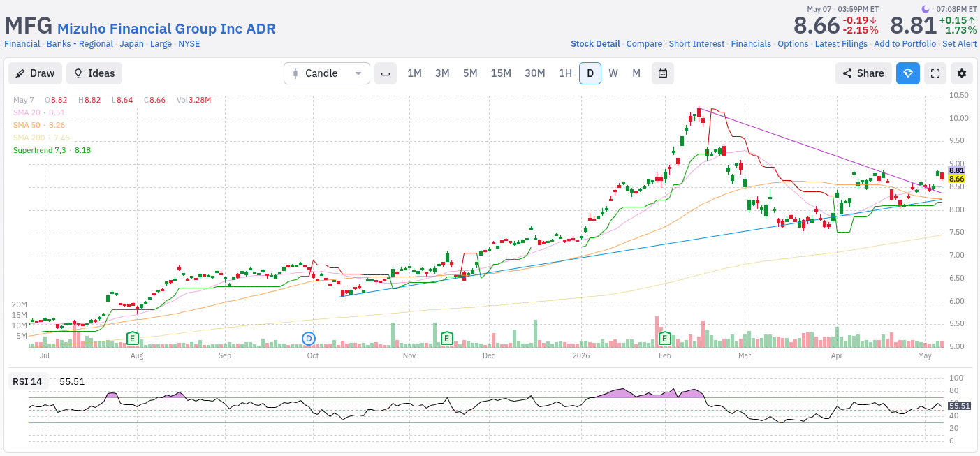Image resolution: width=980 pixels, height=456 pixels.
Task: Select the 1H interval
Action: pos(565,73)
